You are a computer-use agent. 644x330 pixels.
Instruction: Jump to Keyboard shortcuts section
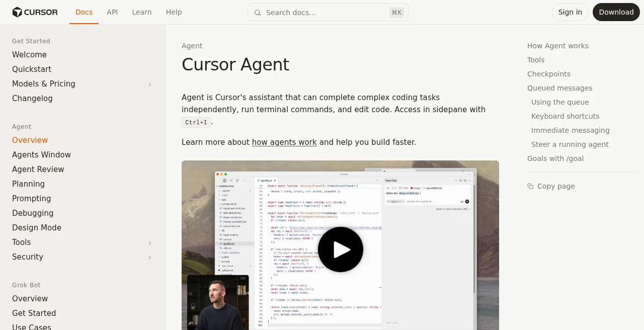566,116
